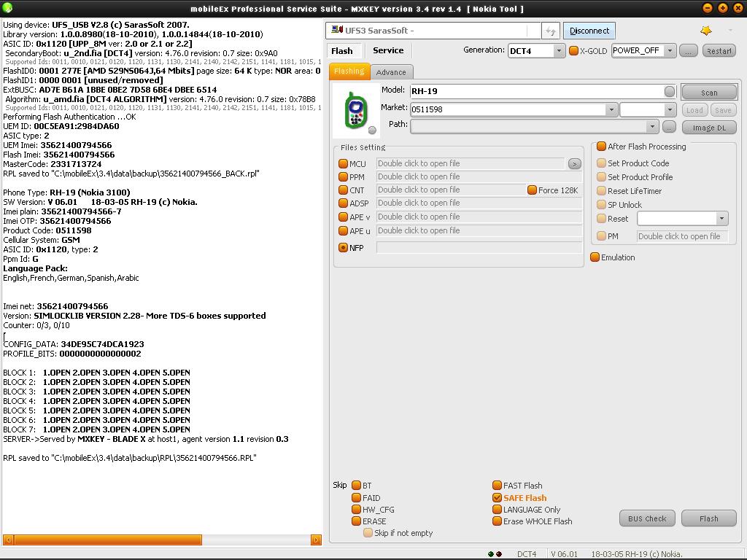Enable the CNT file checkbox

pyautogui.click(x=343, y=190)
